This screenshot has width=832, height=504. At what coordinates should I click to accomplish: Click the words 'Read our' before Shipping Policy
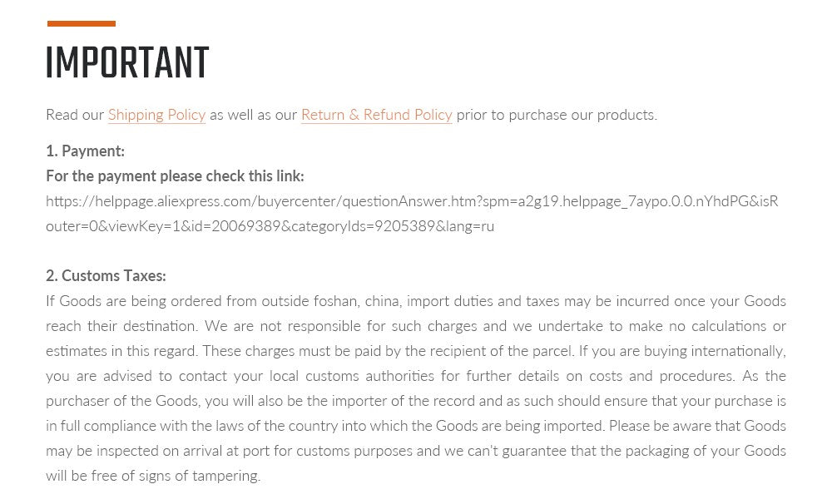75,115
